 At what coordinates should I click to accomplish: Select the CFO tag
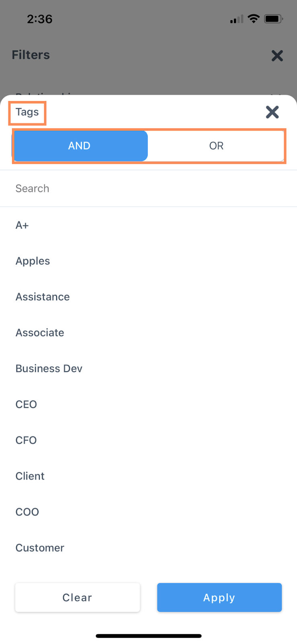coord(26,440)
